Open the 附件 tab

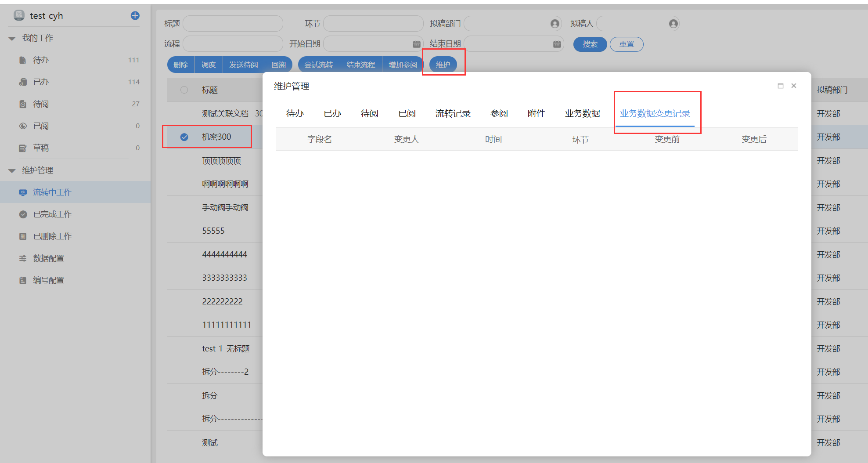pyautogui.click(x=537, y=114)
